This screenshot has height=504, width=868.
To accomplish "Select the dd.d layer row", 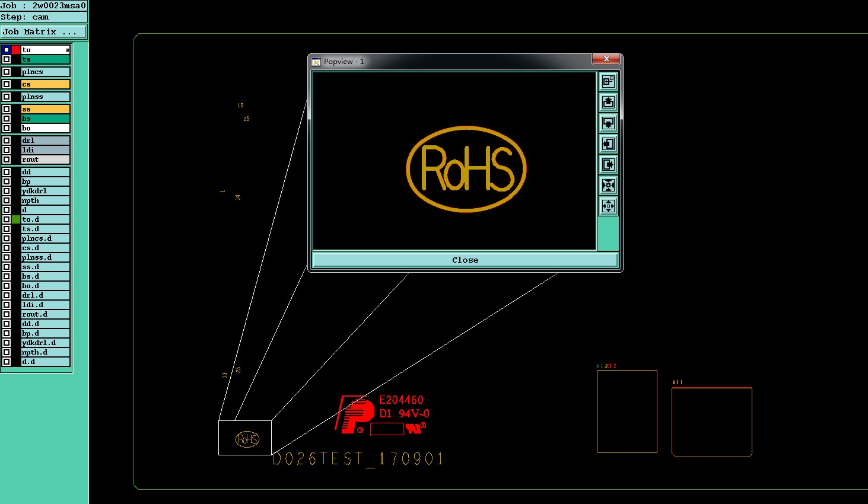I will pyautogui.click(x=46, y=324).
